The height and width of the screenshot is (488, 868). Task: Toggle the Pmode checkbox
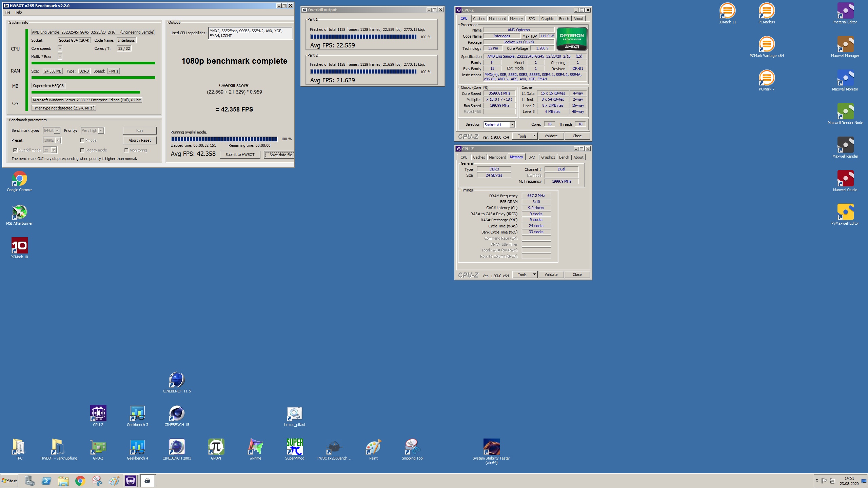tap(82, 140)
